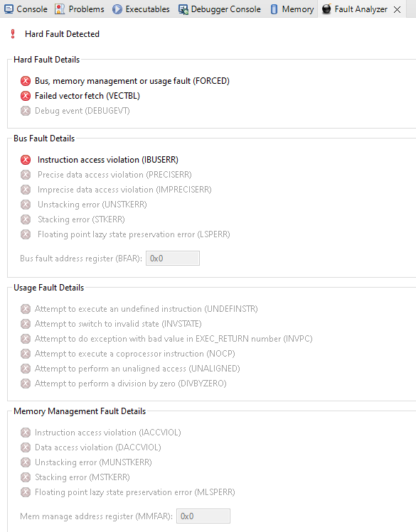The image size is (416, 532).
Task: Click the Memory tab chip icon
Action: tap(274, 9)
